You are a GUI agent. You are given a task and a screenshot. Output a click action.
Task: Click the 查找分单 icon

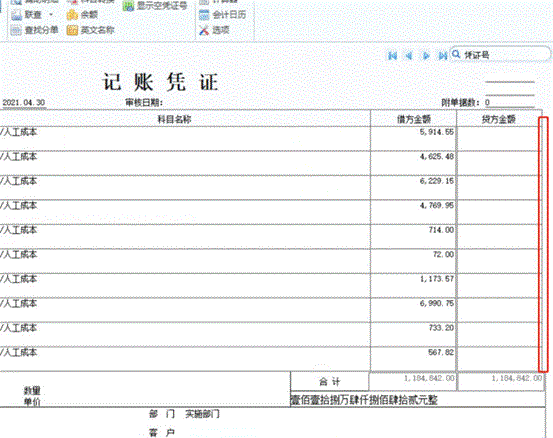tap(16, 31)
